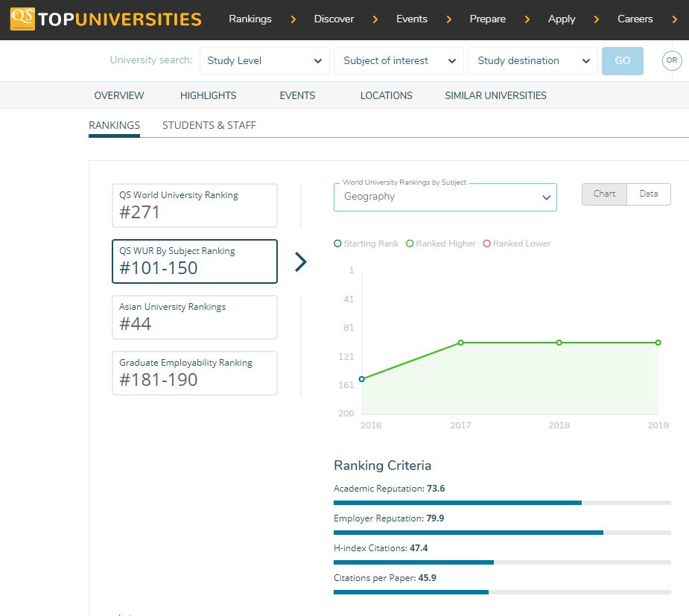The image size is (689, 616).
Task: Switch to the Data view
Action: (648, 194)
